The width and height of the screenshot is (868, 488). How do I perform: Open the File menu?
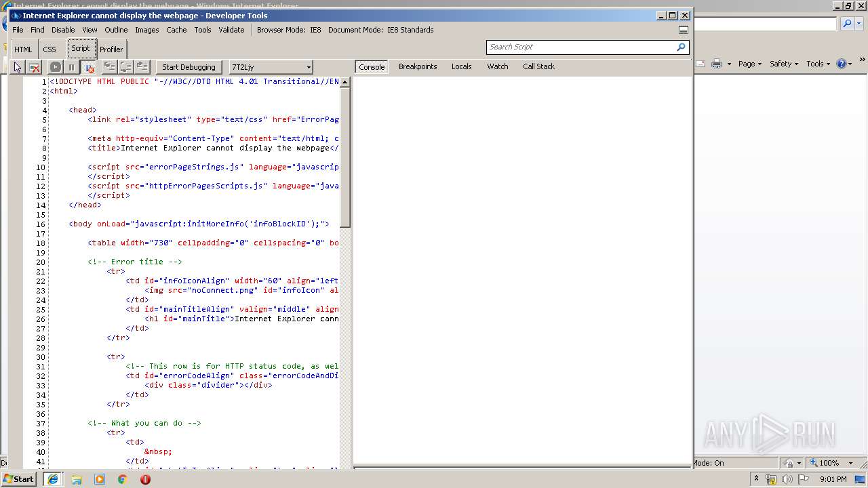click(x=18, y=30)
